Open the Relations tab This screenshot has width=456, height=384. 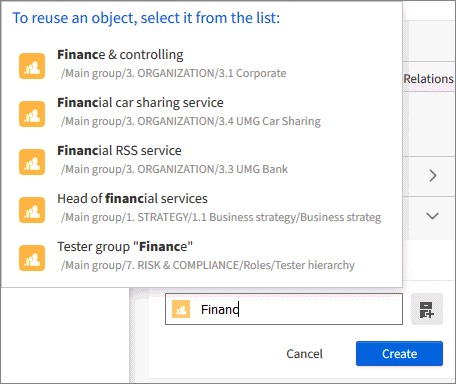429,79
